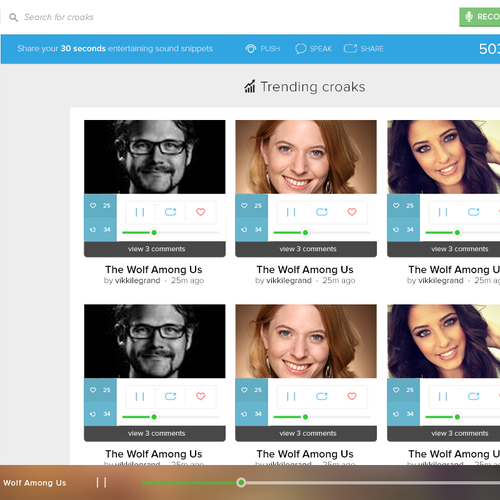This screenshot has height=500, width=500.
Task: Click 'Wolf Among Us' title in bottom player bar
Action: (35, 483)
